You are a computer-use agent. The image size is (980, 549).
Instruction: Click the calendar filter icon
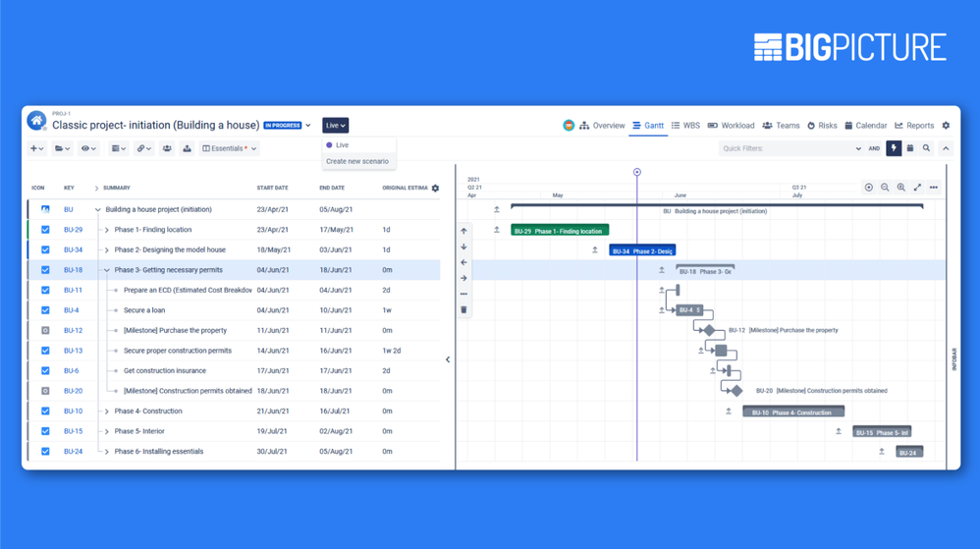[x=910, y=148]
